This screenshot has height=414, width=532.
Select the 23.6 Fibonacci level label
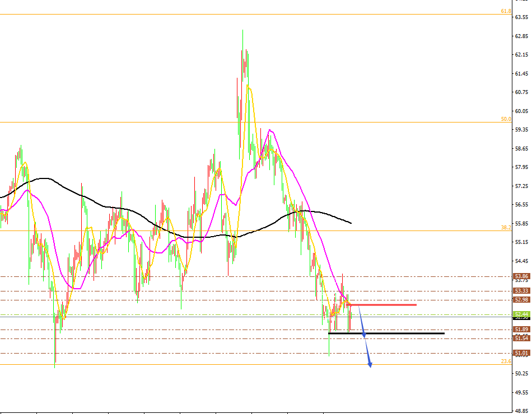coord(506,361)
